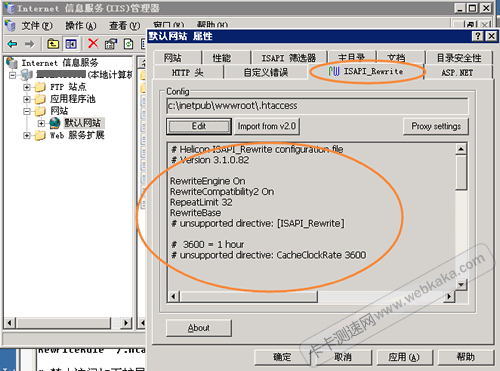500x371 pixels.
Task: Switch to the 网站 tab
Action: (178, 58)
